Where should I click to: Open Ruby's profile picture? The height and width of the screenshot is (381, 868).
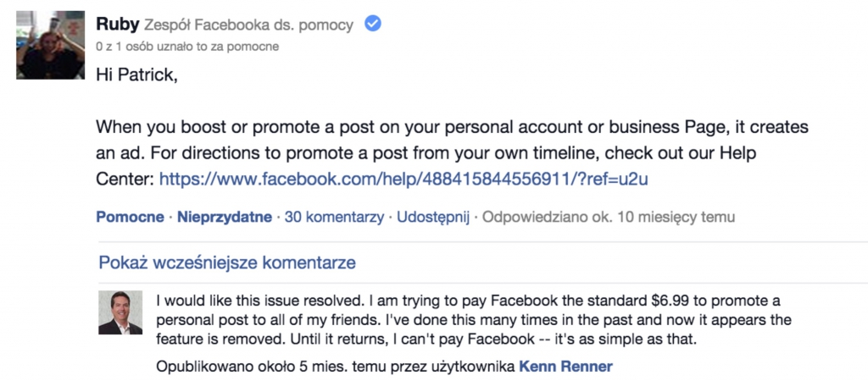50,46
